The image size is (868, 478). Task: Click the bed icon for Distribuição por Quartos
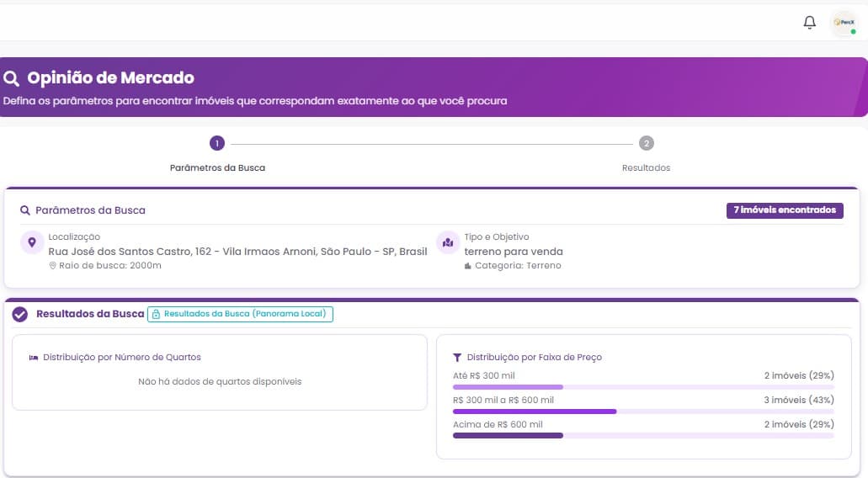(34, 358)
